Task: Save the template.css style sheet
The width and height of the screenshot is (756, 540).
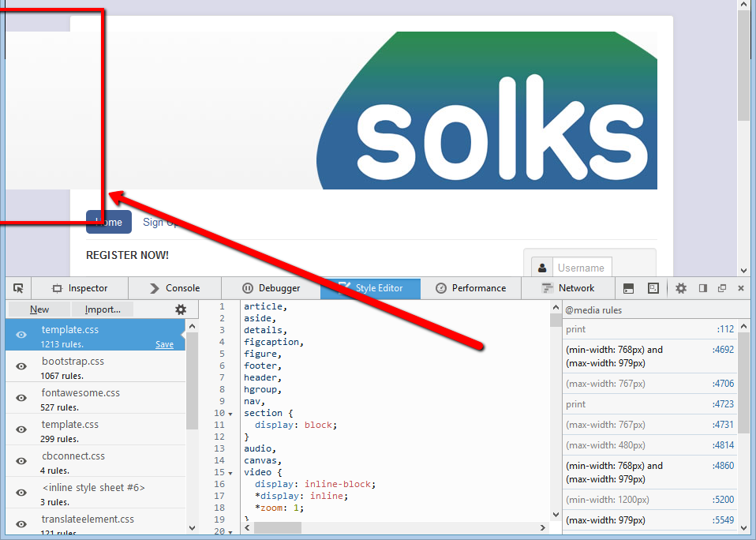Action: point(164,344)
